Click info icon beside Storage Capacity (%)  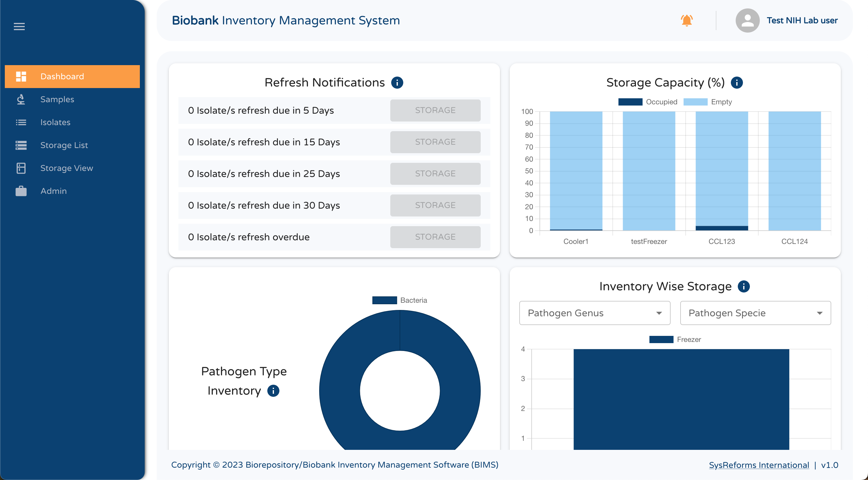737,83
